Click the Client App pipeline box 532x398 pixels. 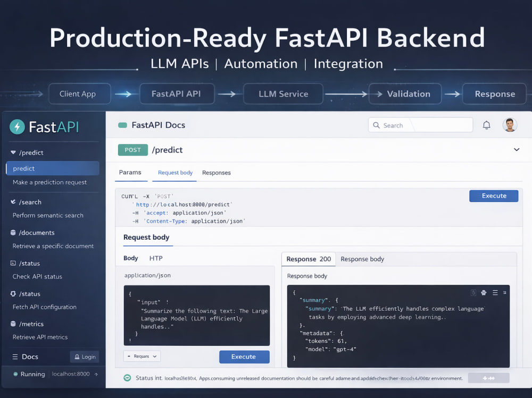pos(80,94)
